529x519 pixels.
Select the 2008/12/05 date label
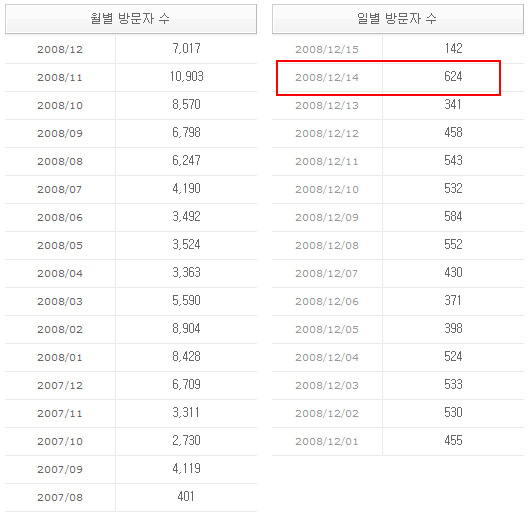327,330
